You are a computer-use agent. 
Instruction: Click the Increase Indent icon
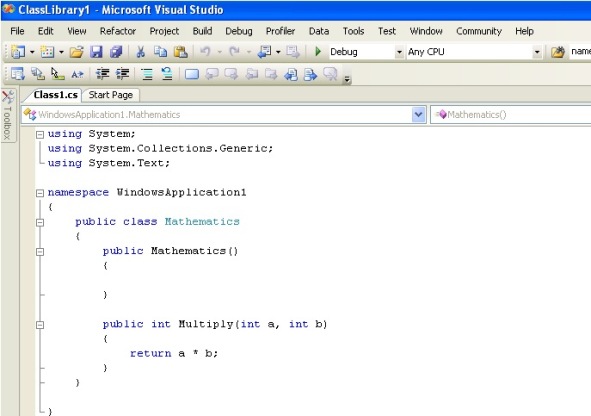[122, 74]
